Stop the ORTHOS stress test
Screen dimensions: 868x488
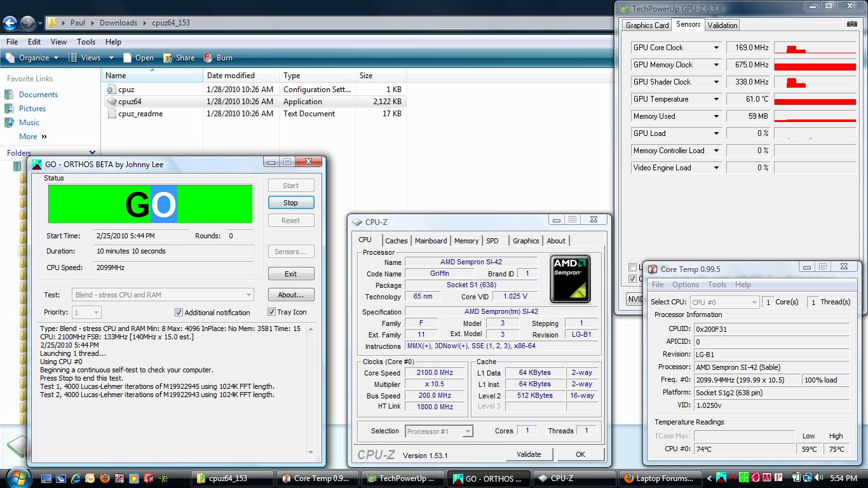290,203
